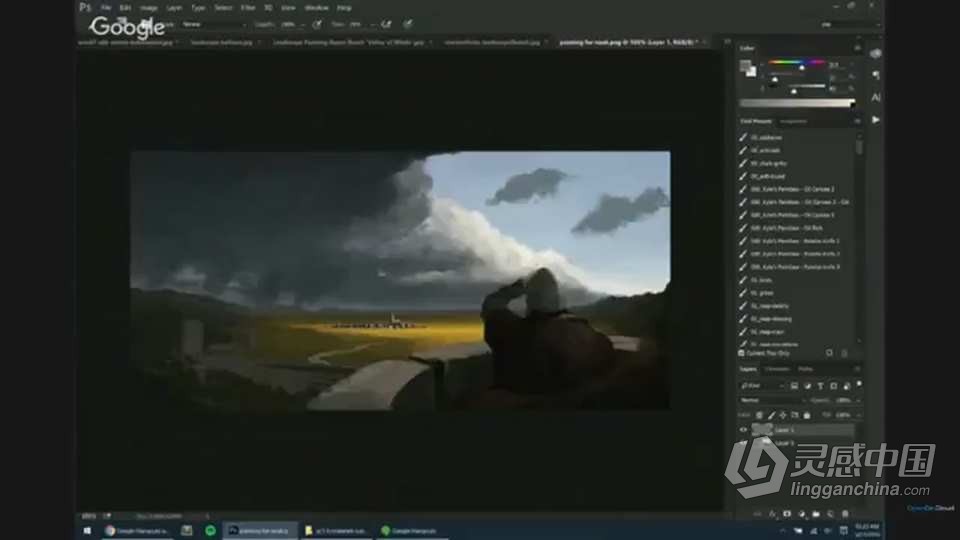Click the pressure-for-opacity icon after the Opacity field

(x=317, y=24)
